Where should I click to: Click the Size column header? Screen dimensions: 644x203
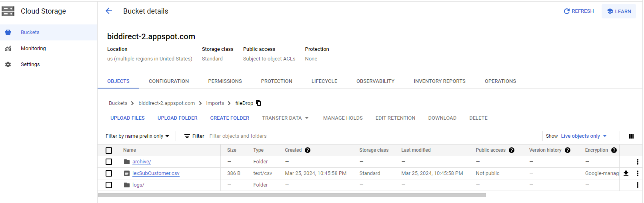232,150
